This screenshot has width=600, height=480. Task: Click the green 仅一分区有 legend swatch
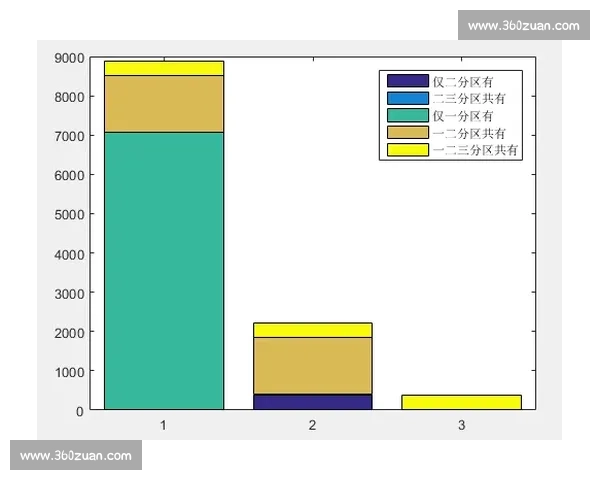(405, 115)
